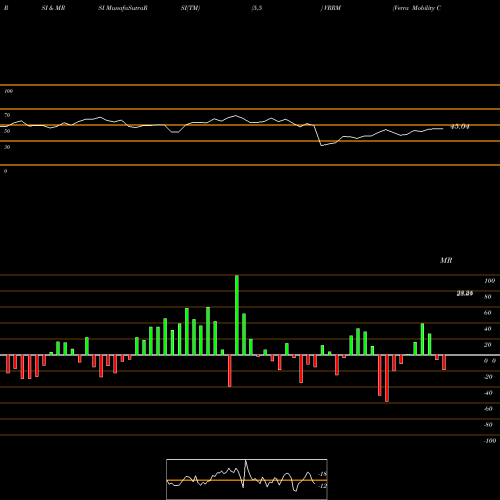Click the RSI axis label 70
The width and height of the screenshot is (500, 500).
[x=7, y=115]
